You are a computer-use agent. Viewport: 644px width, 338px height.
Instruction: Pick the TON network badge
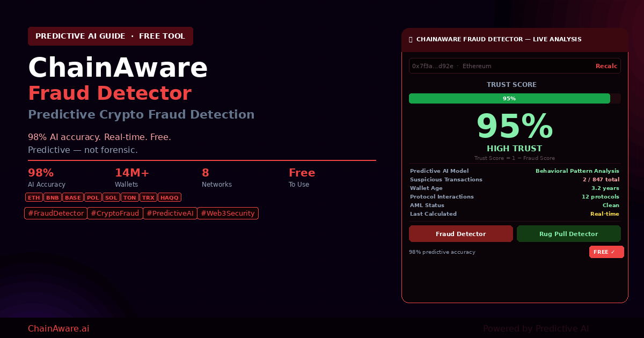tap(130, 197)
